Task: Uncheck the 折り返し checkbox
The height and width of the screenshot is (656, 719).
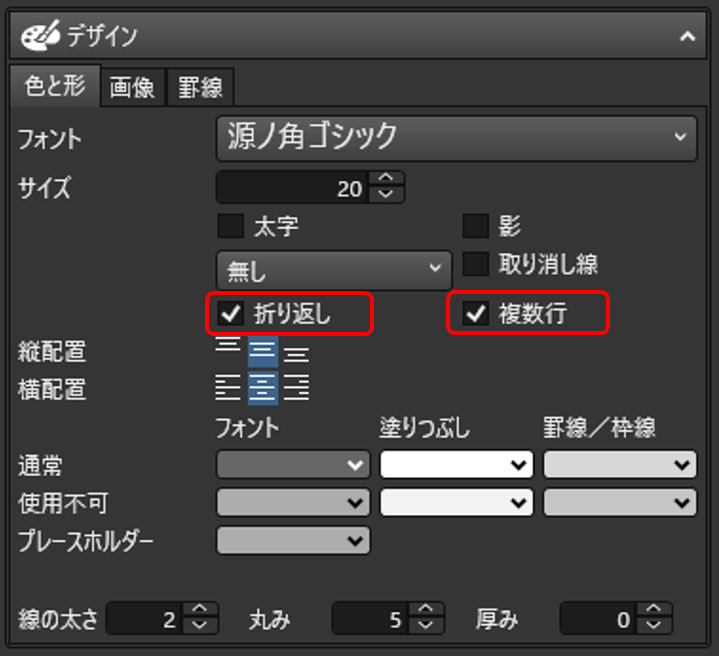Action: click(230, 314)
